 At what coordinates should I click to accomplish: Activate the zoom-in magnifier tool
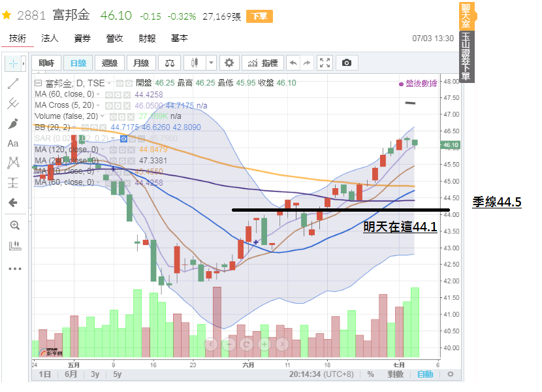pos(14,225)
